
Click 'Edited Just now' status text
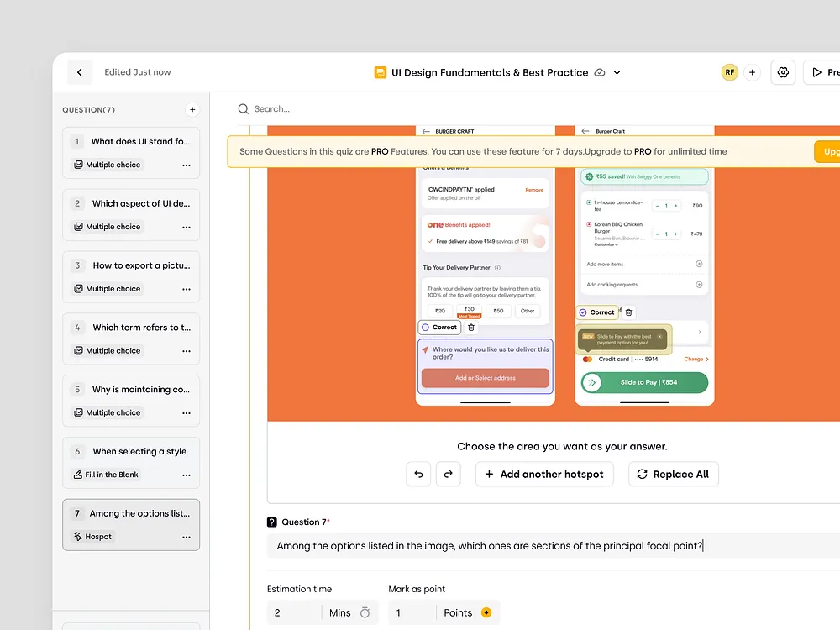[x=138, y=72]
